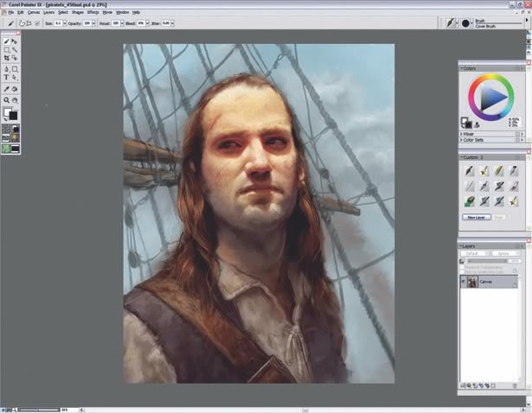Viewport: 532px width, 413px height.
Task: Toggle the clone color stamp button
Action: point(477,125)
